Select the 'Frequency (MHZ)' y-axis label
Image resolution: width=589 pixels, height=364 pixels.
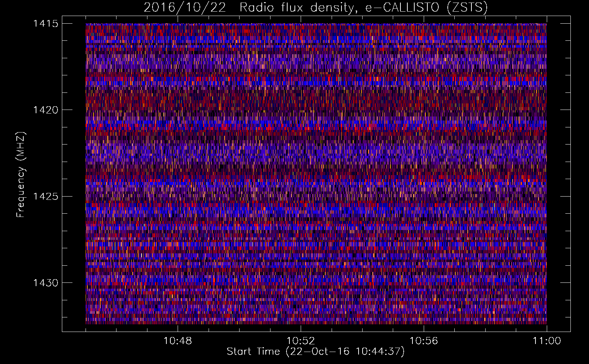pos(21,175)
